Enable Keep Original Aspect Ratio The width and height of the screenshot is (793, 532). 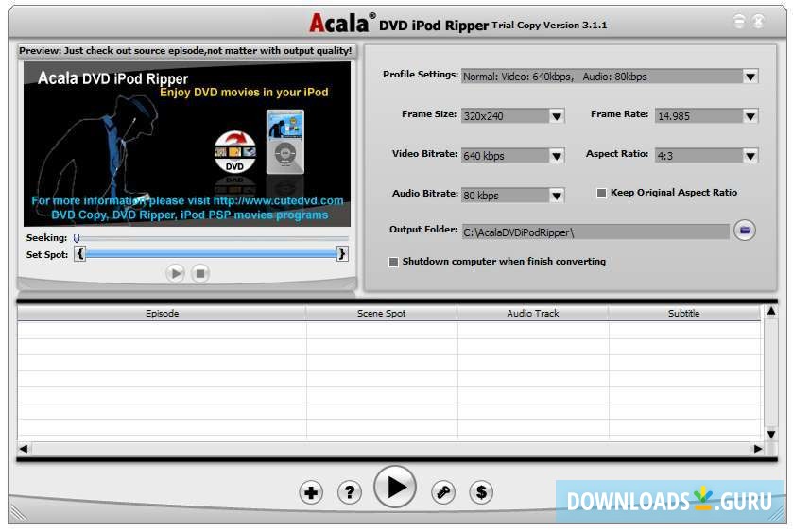(601, 193)
